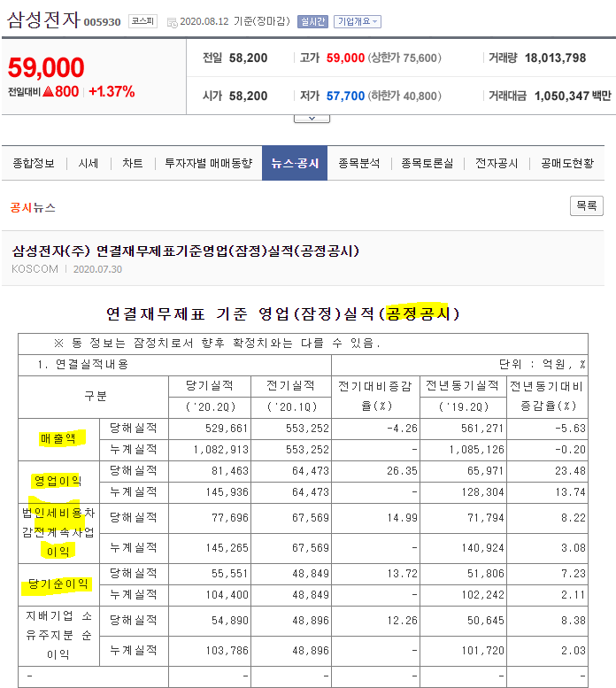616x688 pixels.
Task: Open the 기업개요 dropdown
Action: coord(358,21)
